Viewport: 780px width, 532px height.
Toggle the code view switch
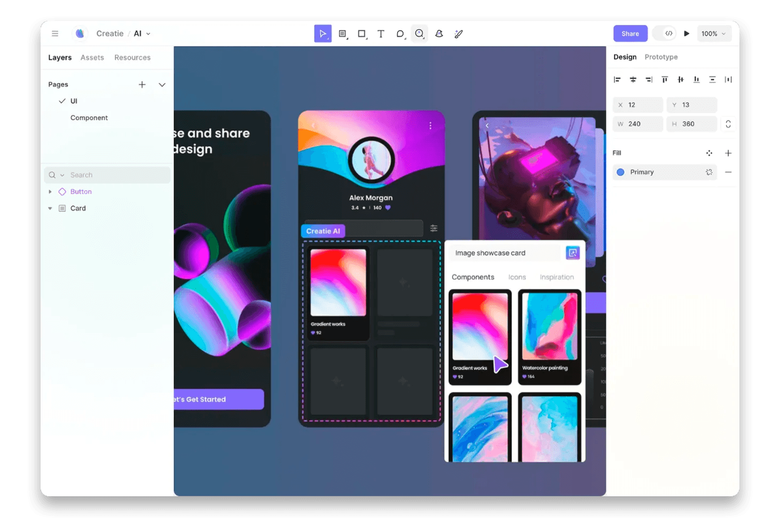[x=665, y=34]
